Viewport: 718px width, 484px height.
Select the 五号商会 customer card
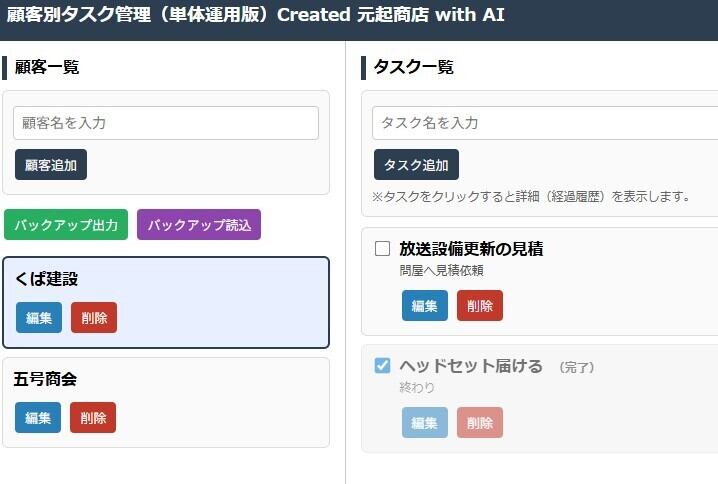click(x=166, y=402)
